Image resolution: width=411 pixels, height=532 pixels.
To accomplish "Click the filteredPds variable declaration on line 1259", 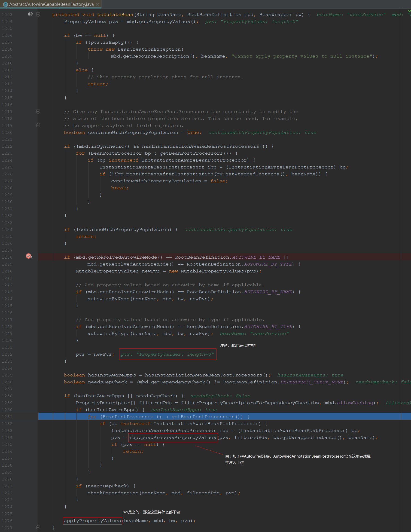I will [155, 403].
